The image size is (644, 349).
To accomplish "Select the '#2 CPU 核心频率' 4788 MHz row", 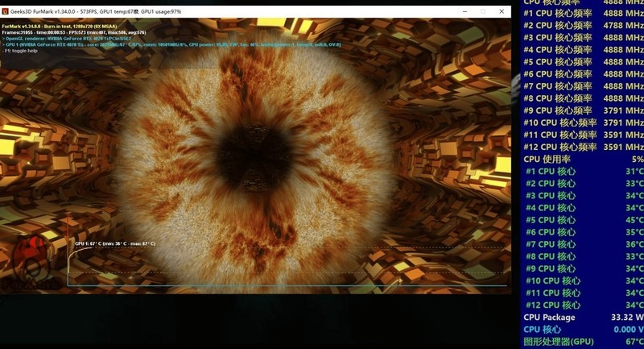I will coord(584,26).
